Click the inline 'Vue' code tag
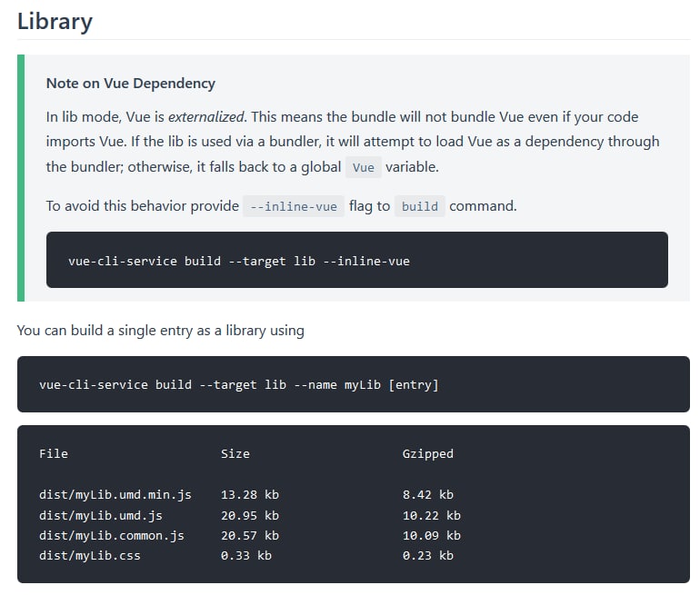The width and height of the screenshot is (700, 595). tap(364, 167)
